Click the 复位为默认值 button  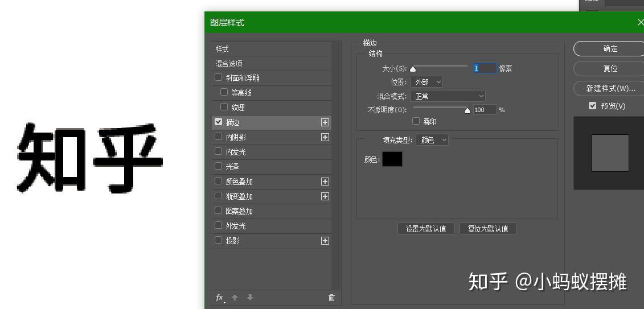click(488, 229)
